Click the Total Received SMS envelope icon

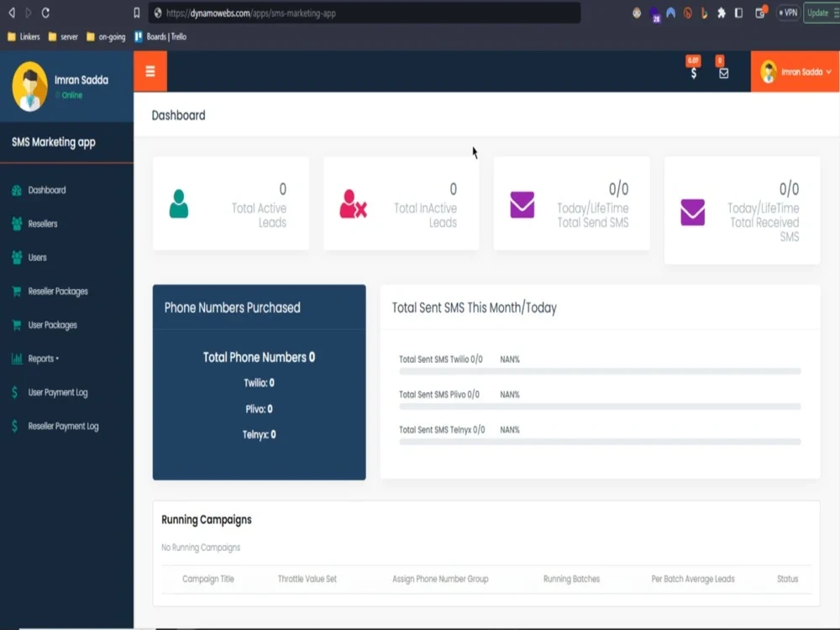[693, 213]
